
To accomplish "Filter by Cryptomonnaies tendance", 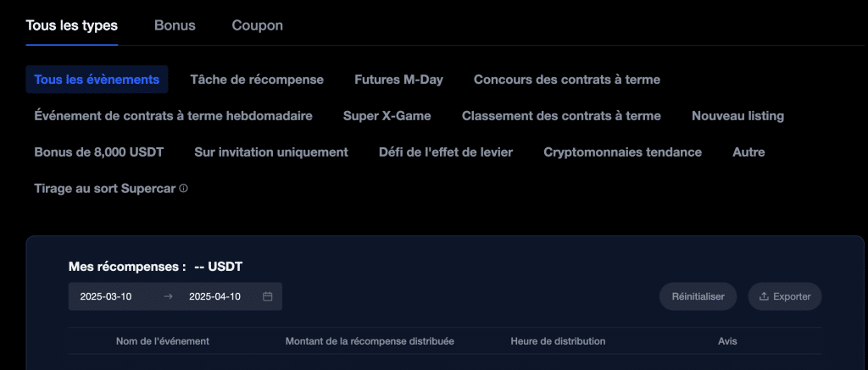I will pyautogui.click(x=623, y=152).
